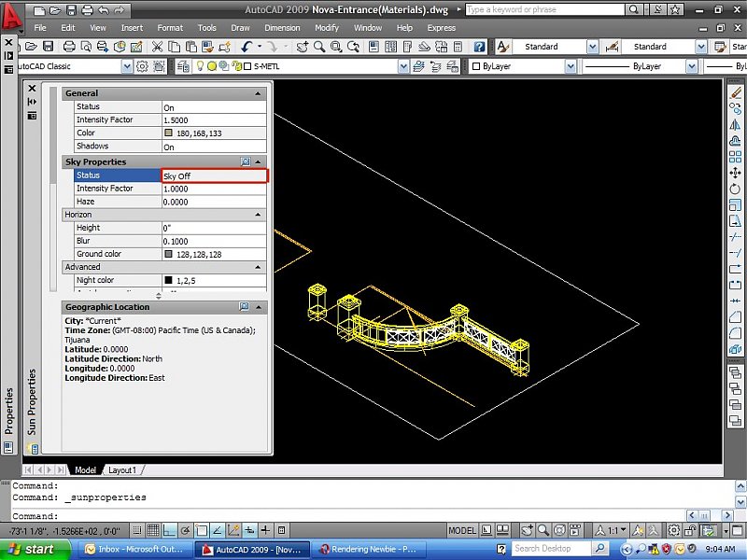Click the Search Desktop field in taskbar
747x560 pixels.
[x=552, y=549]
